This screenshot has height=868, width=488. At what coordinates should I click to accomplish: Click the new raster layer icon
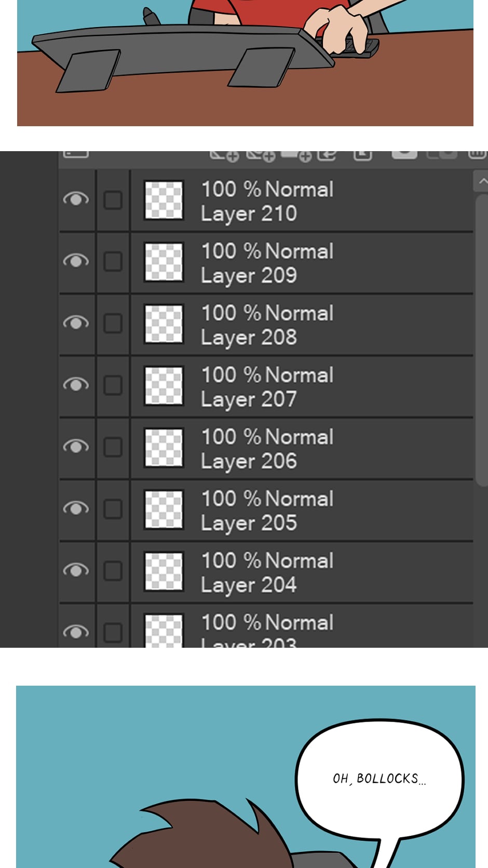click(225, 155)
